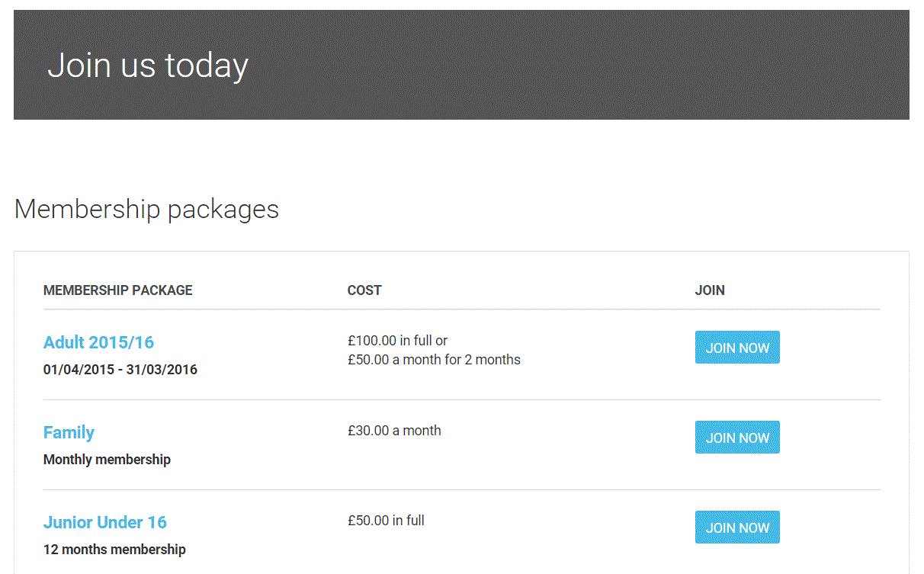Click the '£30.00 a month' cost
The height and width of the screenshot is (574, 924).
(x=394, y=431)
